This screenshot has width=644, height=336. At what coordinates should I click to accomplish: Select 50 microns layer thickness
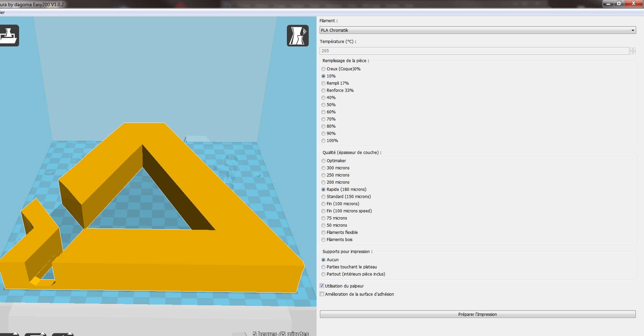(334, 225)
